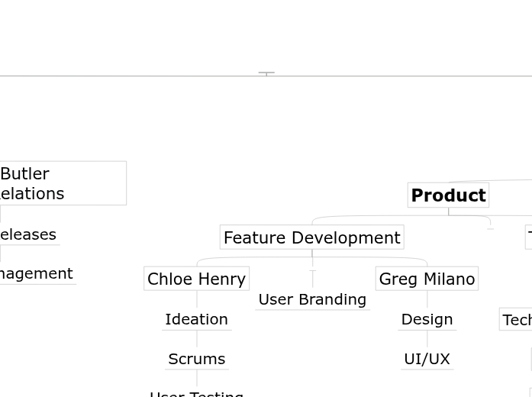Click the partially visible User Testing item

click(196, 392)
